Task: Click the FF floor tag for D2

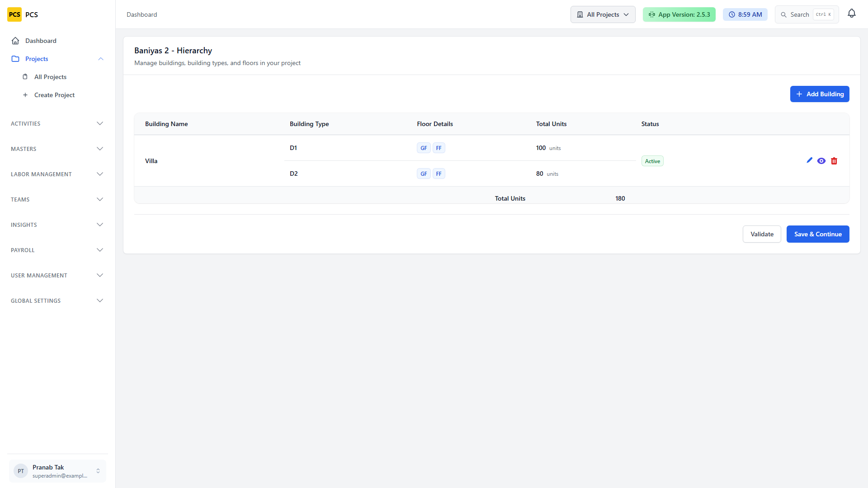Action: point(439,174)
